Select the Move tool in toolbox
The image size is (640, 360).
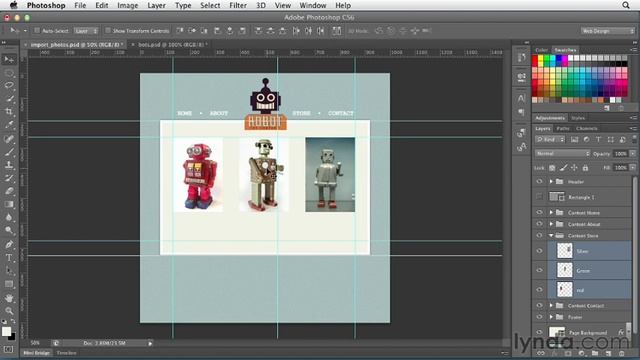(x=9, y=60)
